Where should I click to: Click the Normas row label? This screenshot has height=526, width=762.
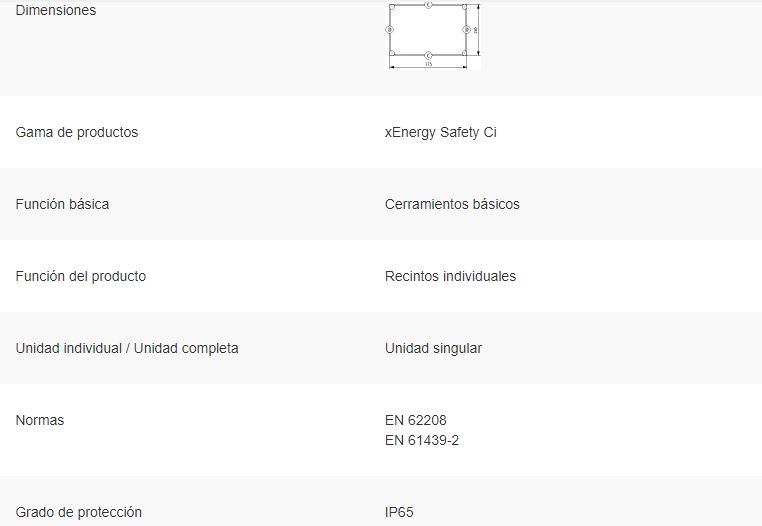coord(40,420)
